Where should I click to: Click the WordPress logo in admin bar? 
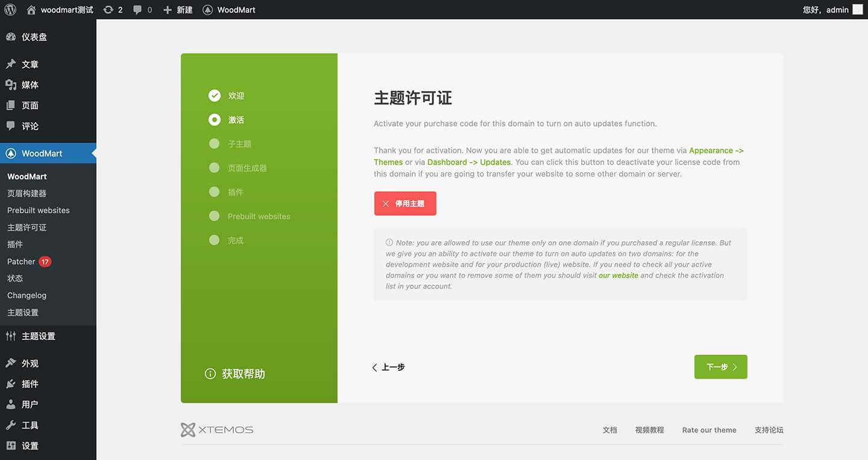[10, 10]
